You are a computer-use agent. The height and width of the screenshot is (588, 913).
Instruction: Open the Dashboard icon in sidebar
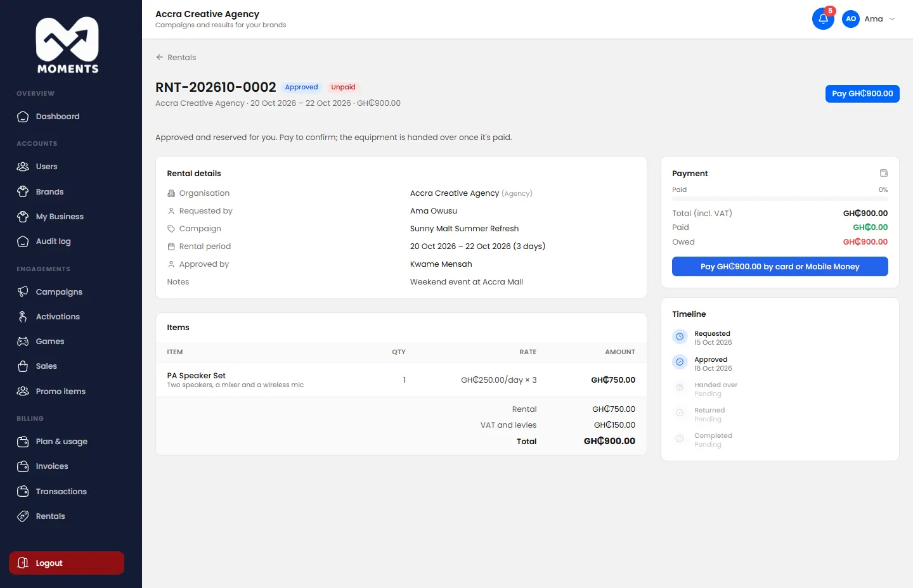tap(23, 117)
